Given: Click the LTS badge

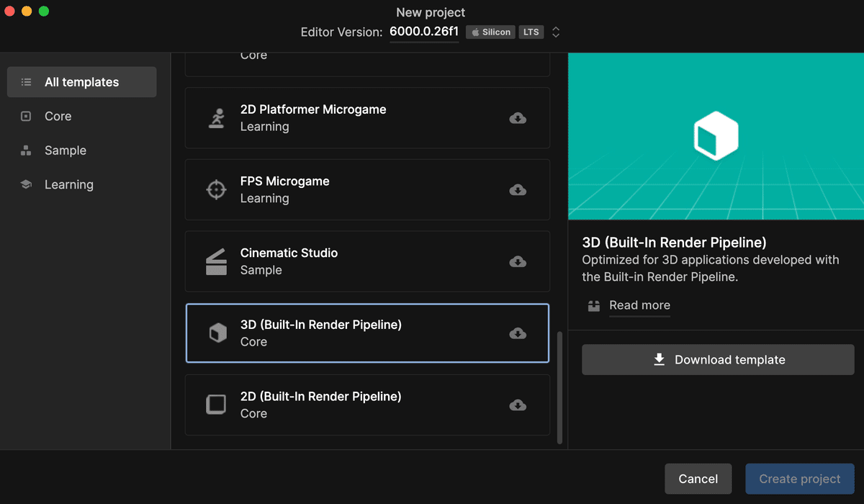Looking at the screenshot, I should (531, 32).
